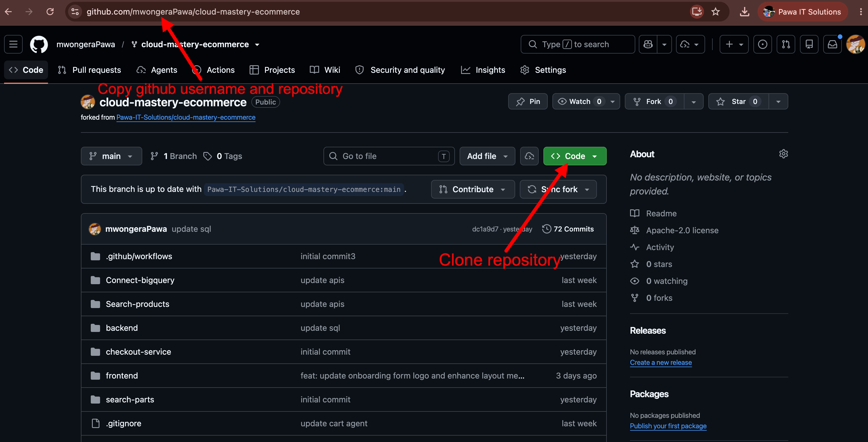Open the browser three-dot menu
The height and width of the screenshot is (442, 868).
(x=861, y=12)
